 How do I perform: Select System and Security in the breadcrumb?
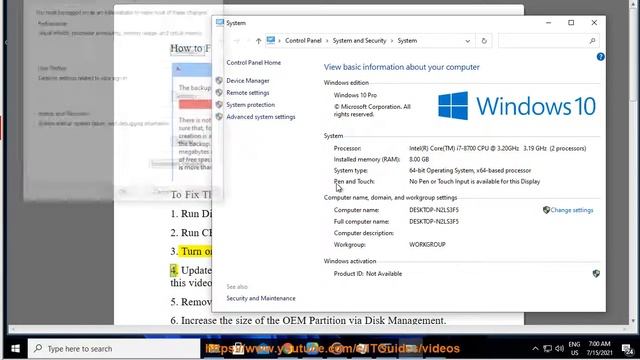coord(359,41)
